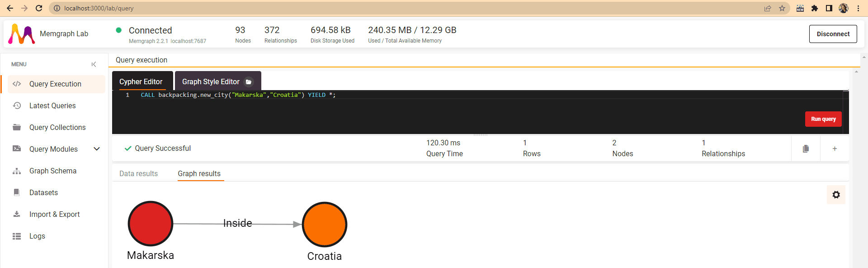Click the Memgraph Lab logo
The height and width of the screenshot is (268, 868).
coord(22,34)
